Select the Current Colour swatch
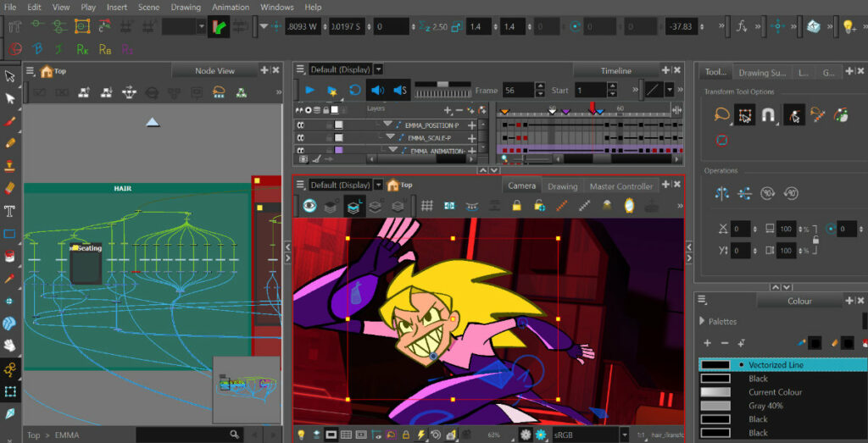 (715, 392)
